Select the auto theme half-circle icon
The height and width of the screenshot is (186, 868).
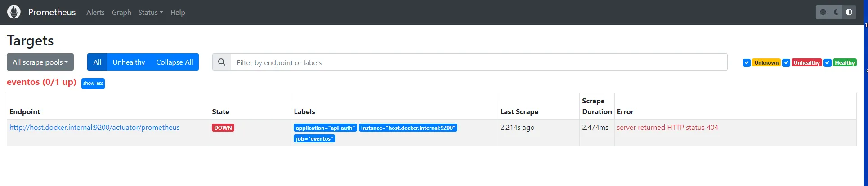(849, 12)
